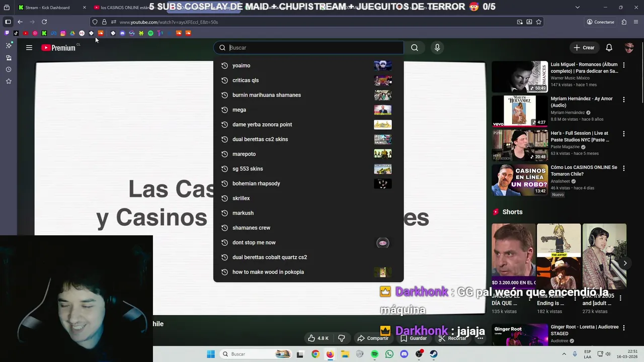
Task: Choose the skrillex search suggestion
Action: coord(308,198)
